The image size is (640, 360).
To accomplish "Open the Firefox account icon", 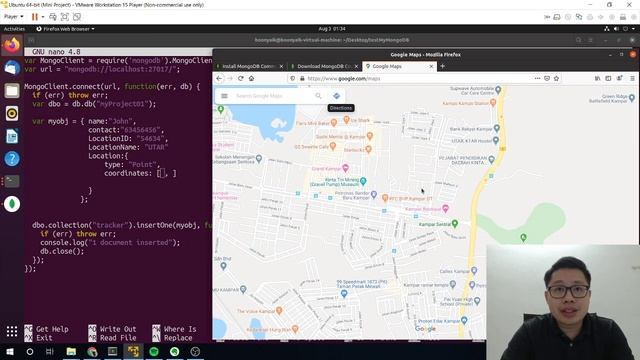I will [x=620, y=78].
